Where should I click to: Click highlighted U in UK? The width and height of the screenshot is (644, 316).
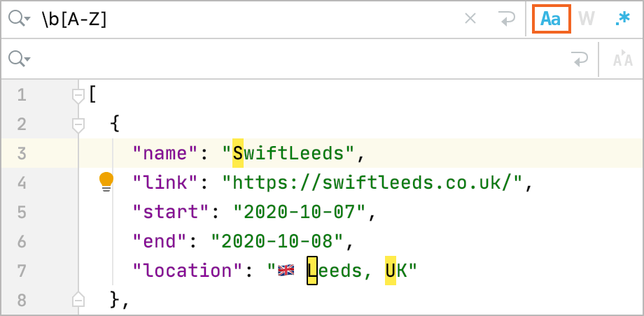pos(391,271)
